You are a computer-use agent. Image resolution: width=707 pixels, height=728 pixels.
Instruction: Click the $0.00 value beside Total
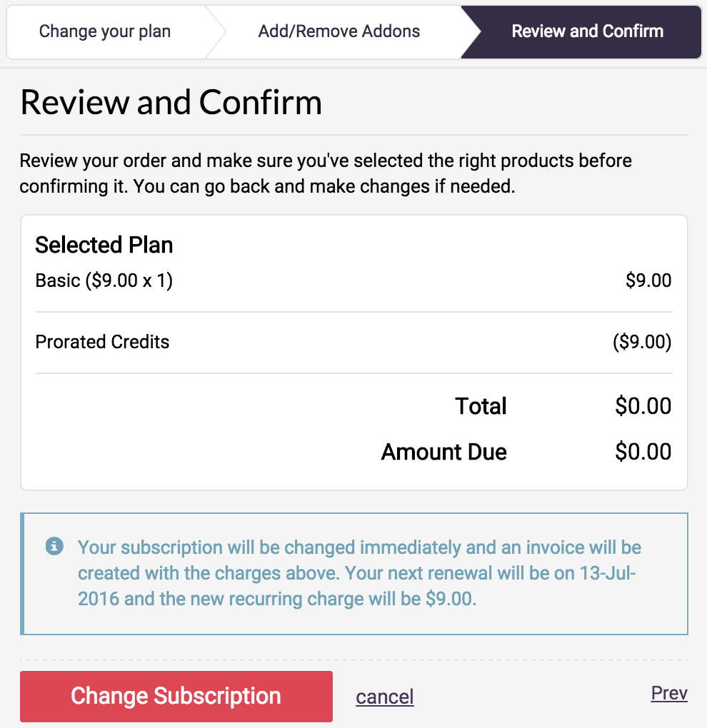coord(643,406)
